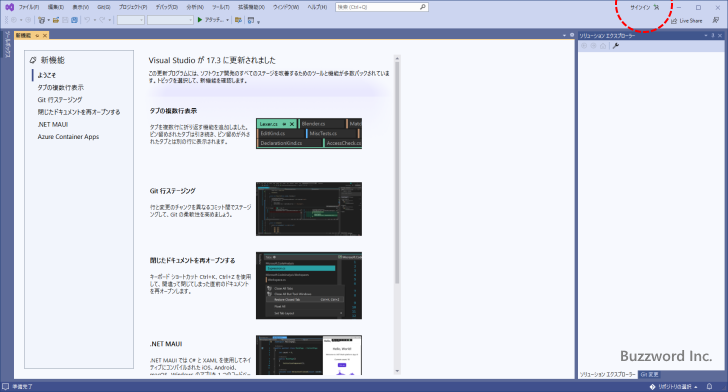
Task: Click the multi-row tabs thumbnail image
Action: tap(309, 133)
